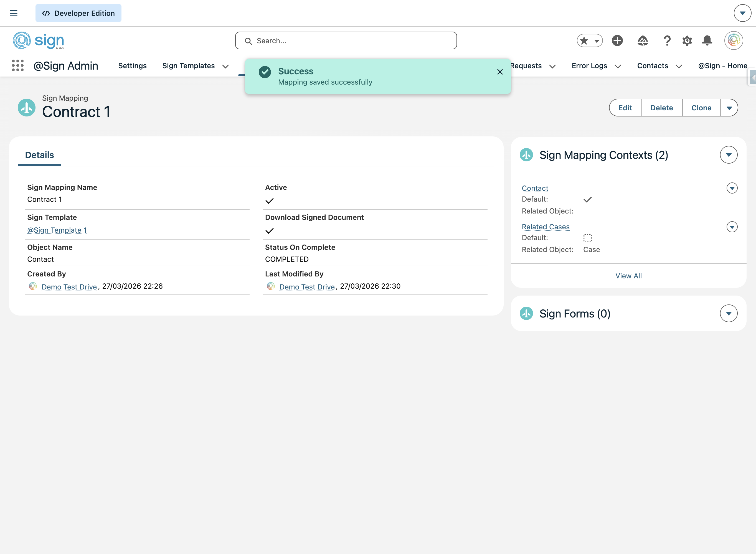Viewport: 756px width, 554px height.
Task: Open the @Sign Template 1 link
Action: tap(57, 230)
